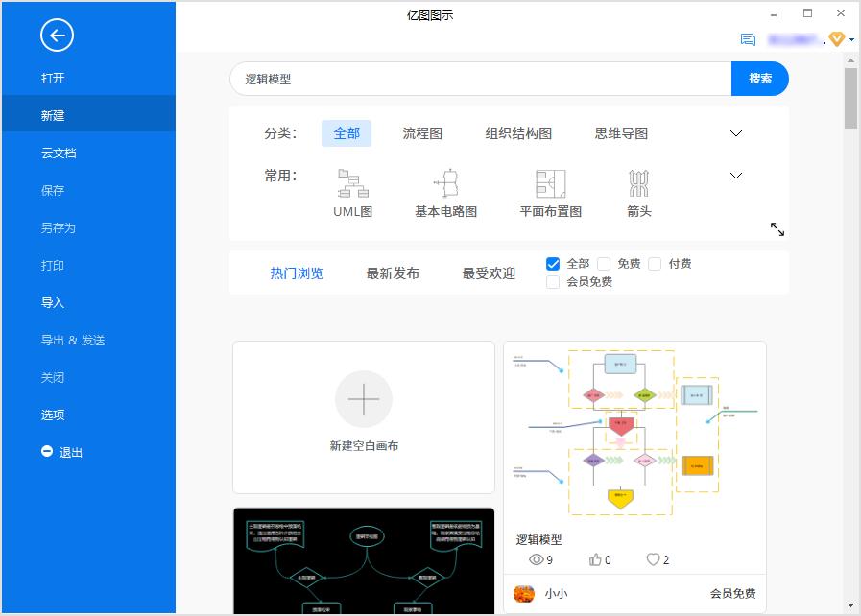The width and height of the screenshot is (861, 616).
Task: Enable the 免费 filter checkbox
Action: [x=603, y=263]
